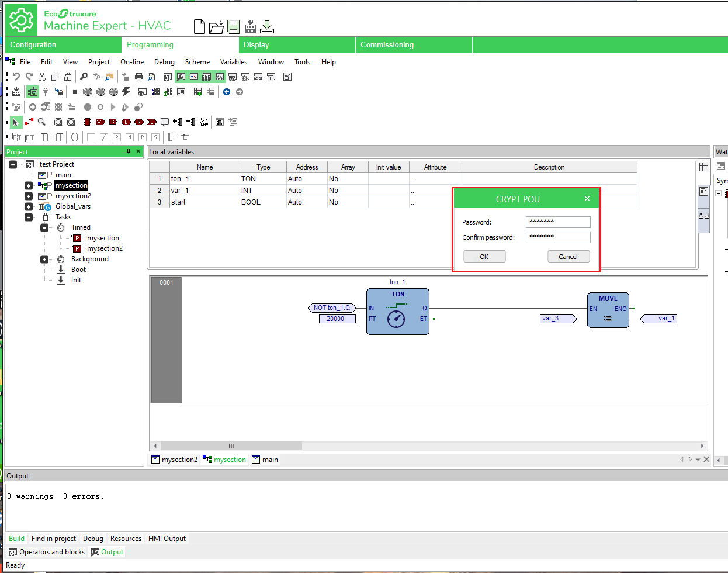Open the On-line menu
This screenshot has height=573, width=728.
132,62
